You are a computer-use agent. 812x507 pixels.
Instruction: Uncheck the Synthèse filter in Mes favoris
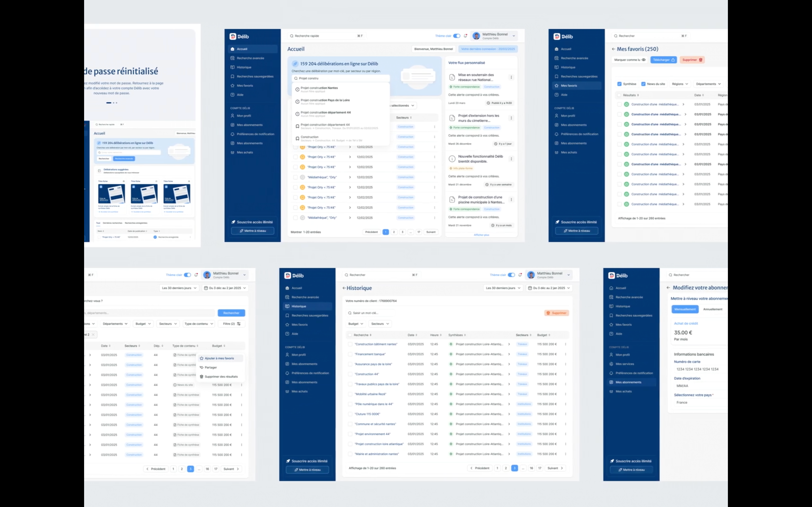click(x=619, y=84)
